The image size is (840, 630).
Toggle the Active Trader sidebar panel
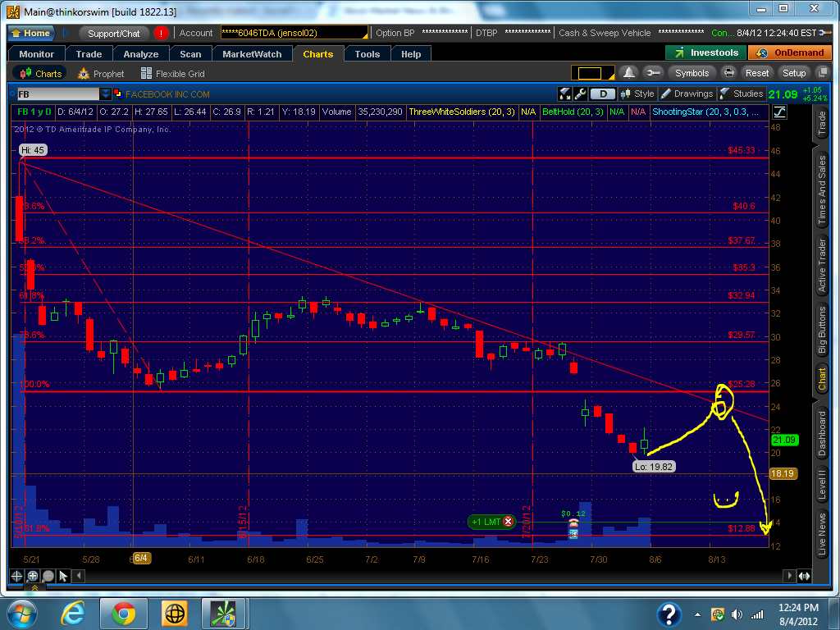click(822, 266)
